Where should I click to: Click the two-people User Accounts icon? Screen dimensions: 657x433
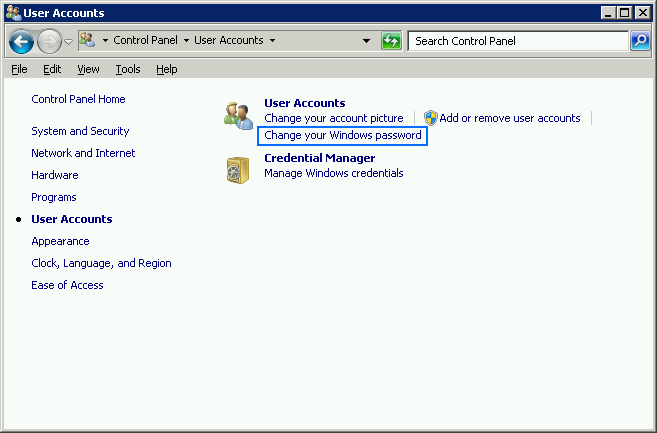[238, 116]
